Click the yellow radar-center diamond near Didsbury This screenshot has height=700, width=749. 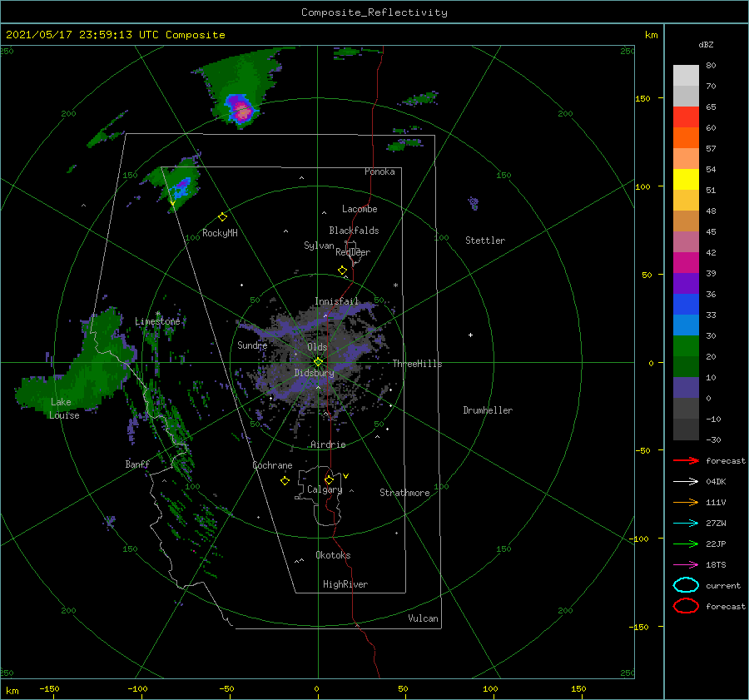point(318,362)
